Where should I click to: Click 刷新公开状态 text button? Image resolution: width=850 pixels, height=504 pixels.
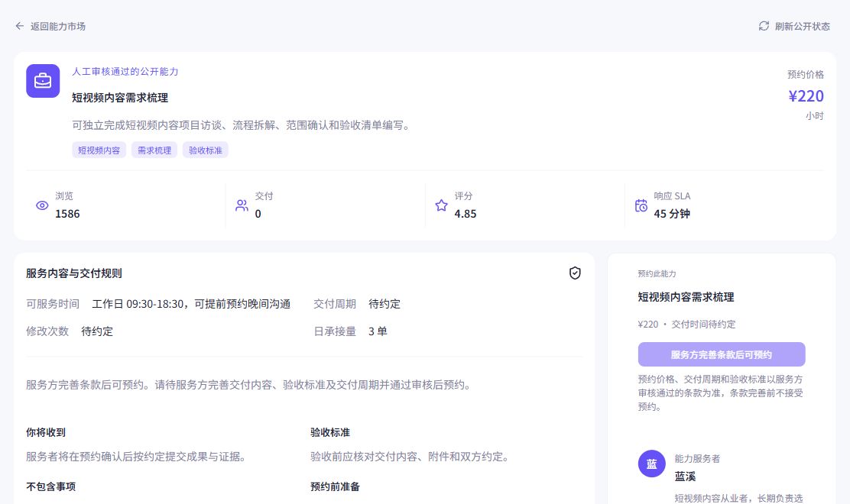pos(803,26)
